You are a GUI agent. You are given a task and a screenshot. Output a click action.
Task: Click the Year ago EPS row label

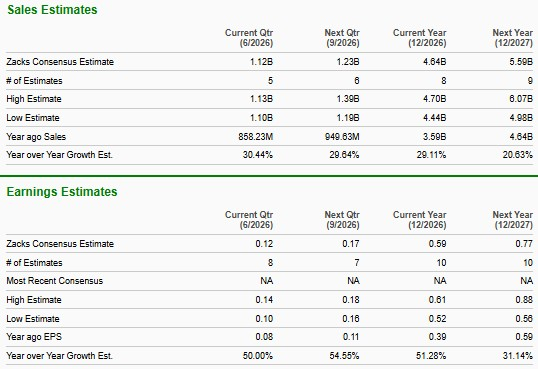click(34, 337)
